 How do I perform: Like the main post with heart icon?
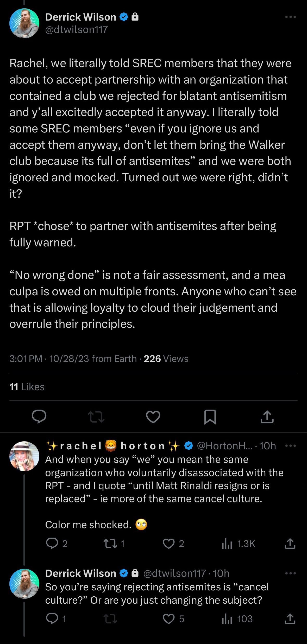[153, 417]
